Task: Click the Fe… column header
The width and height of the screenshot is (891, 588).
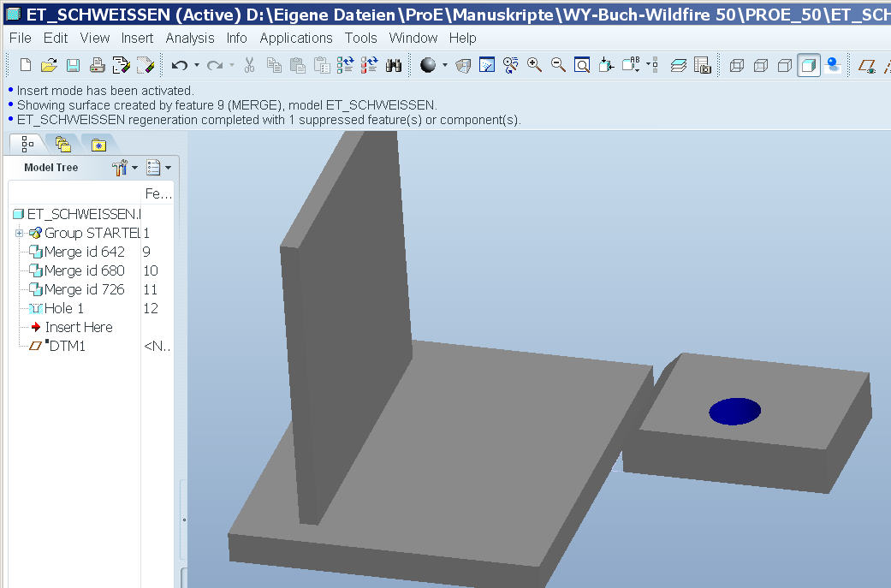Action: tap(158, 193)
